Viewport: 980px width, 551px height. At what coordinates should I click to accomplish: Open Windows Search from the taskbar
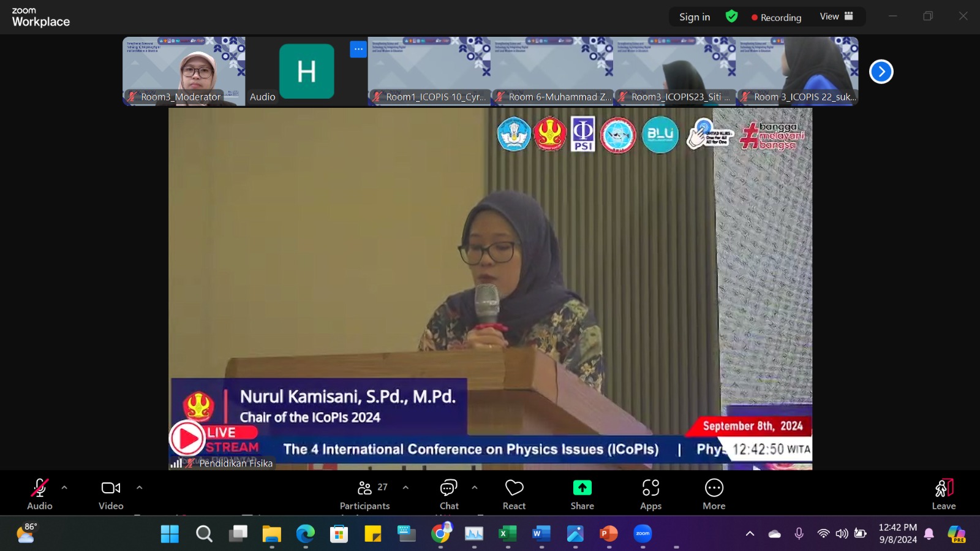click(x=204, y=534)
